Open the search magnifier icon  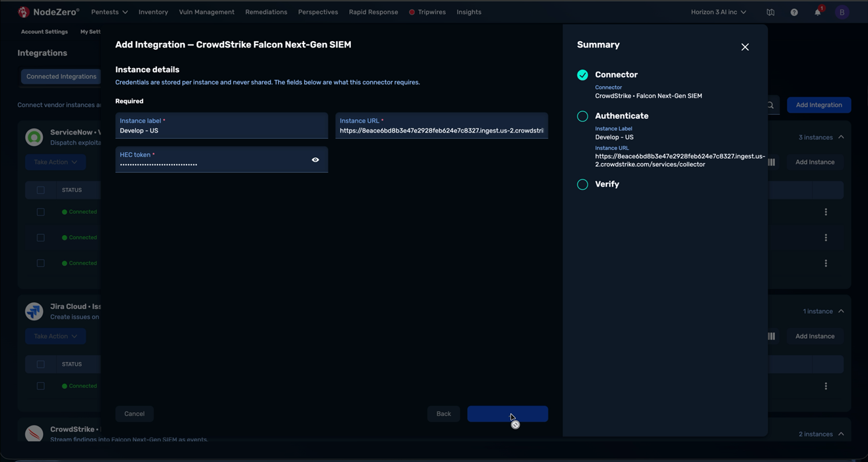pyautogui.click(x=770, y=105)
